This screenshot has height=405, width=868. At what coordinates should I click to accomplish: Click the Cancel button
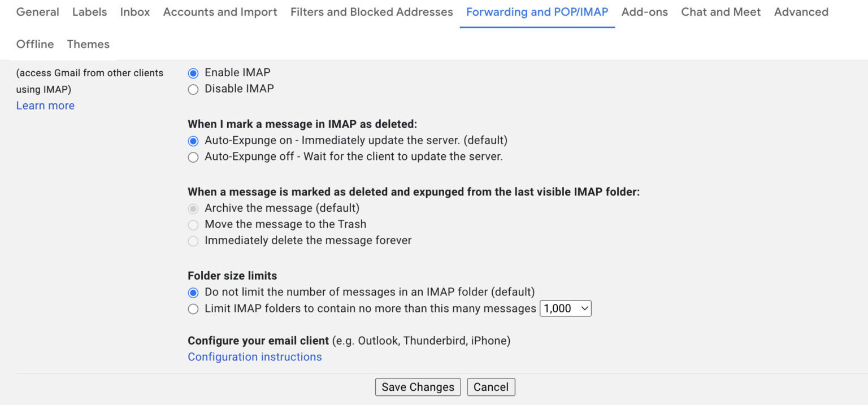(491, 387)
